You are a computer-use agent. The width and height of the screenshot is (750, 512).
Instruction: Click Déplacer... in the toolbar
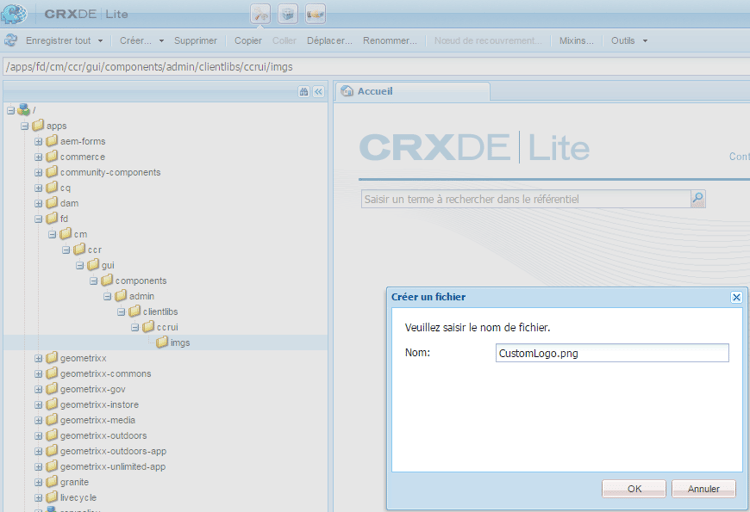(x=330, y=41)
